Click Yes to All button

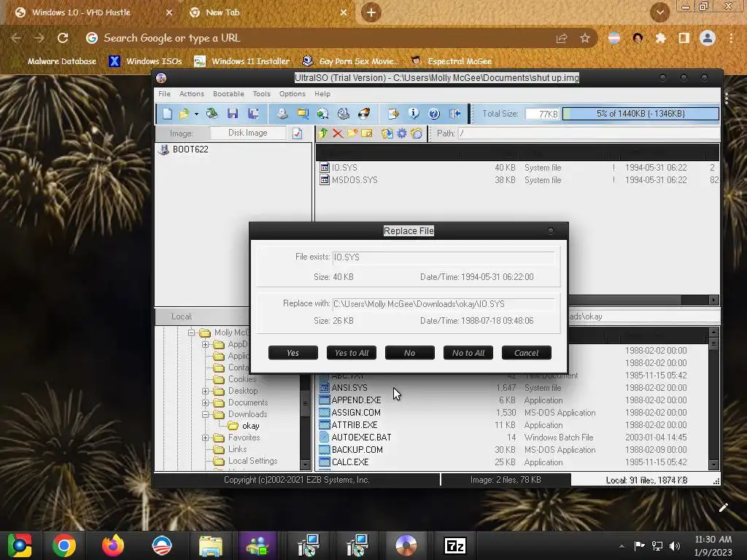tap(352, 353)
